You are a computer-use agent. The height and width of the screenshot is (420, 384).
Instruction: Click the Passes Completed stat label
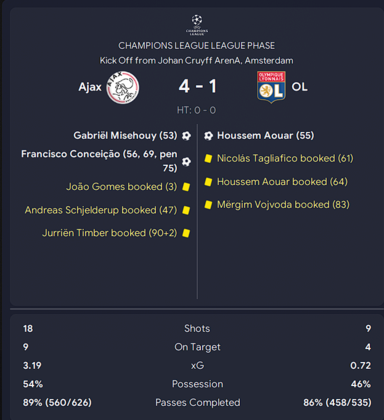pyautogui.click(x=197, y=403)
